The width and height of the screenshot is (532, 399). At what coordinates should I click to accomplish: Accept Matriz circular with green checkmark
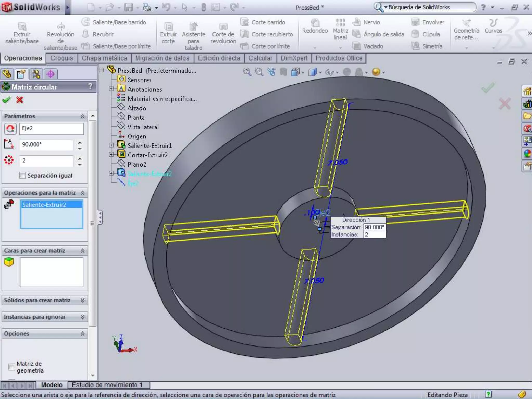[x=6, y=100]
